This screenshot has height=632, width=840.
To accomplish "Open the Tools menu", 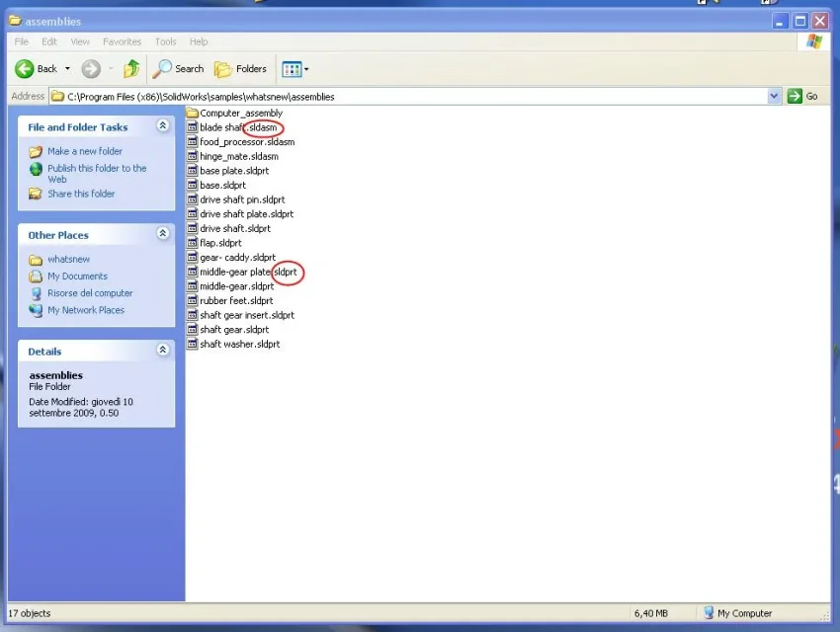I will (x=166, y=41).
